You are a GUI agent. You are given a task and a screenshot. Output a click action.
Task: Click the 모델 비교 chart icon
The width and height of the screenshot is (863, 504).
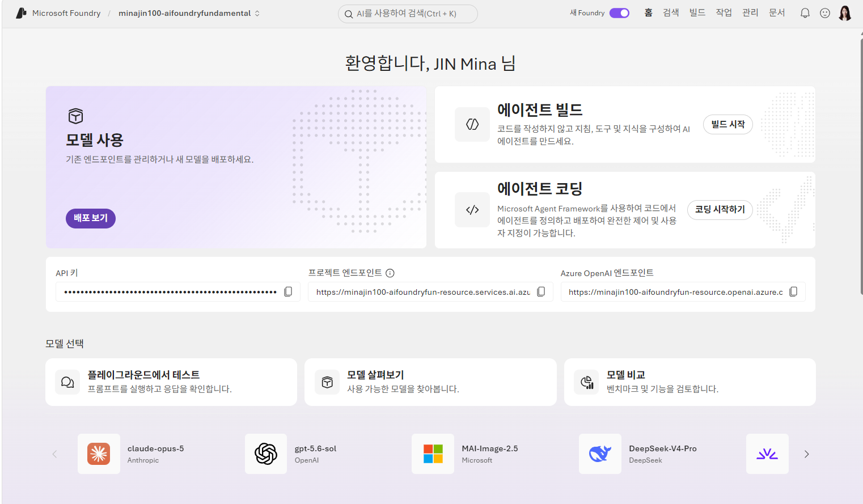click(587, 382)
